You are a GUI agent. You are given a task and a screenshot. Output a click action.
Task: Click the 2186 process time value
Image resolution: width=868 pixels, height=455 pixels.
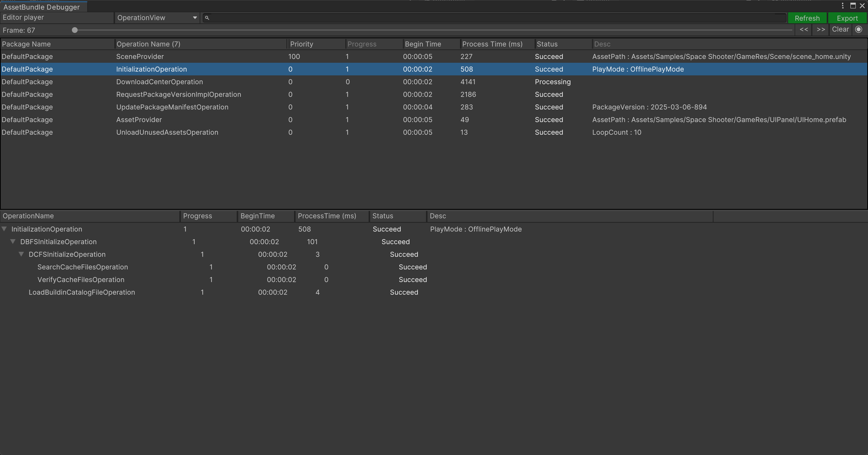[468, 95]
